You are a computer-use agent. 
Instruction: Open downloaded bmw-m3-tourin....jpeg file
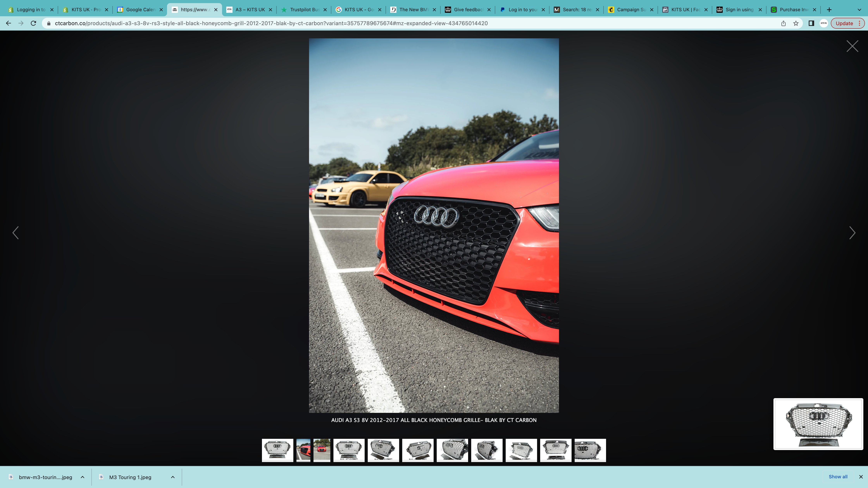[x=45, y=477]
